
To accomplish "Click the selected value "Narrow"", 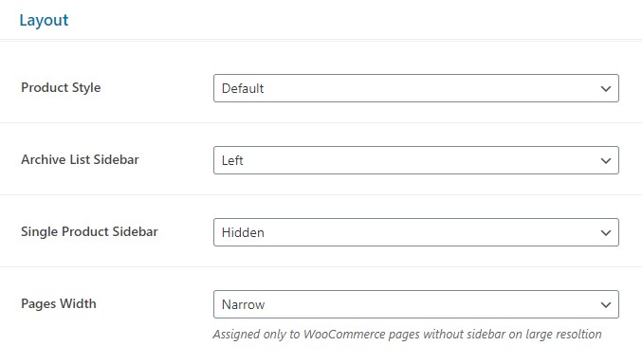I will coord(243,304).
